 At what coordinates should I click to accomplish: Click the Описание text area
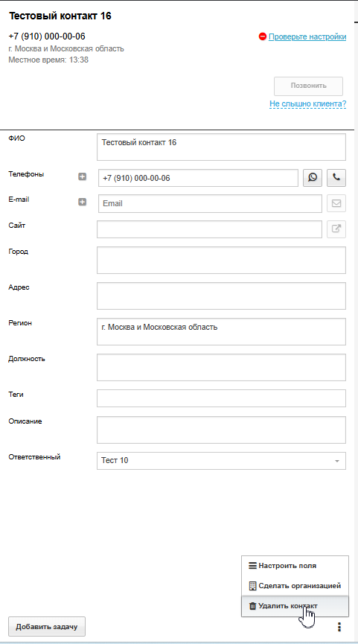point(221,430)
